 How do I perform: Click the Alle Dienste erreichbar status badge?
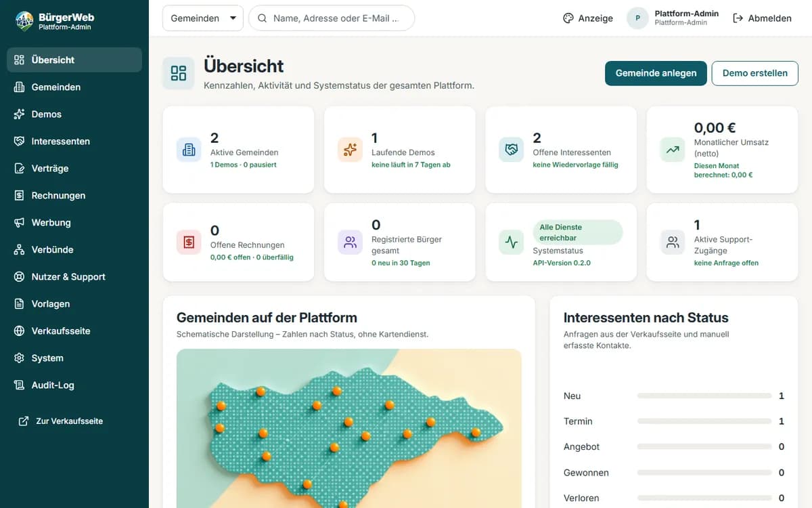[578, 232]
